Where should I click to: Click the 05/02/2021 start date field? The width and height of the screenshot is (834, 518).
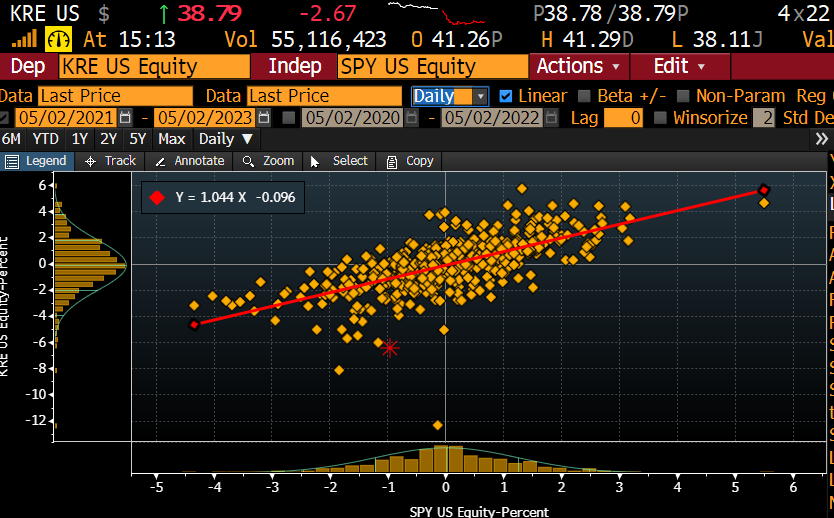coord(66,118)
